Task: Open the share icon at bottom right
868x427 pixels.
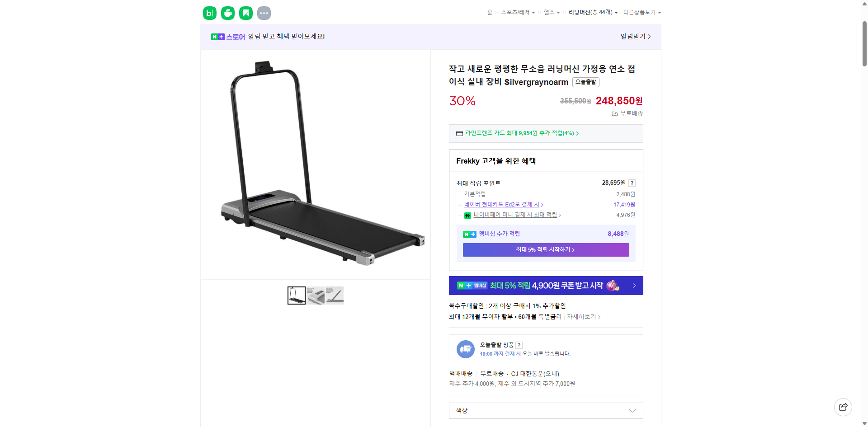Action: point(843,407)
